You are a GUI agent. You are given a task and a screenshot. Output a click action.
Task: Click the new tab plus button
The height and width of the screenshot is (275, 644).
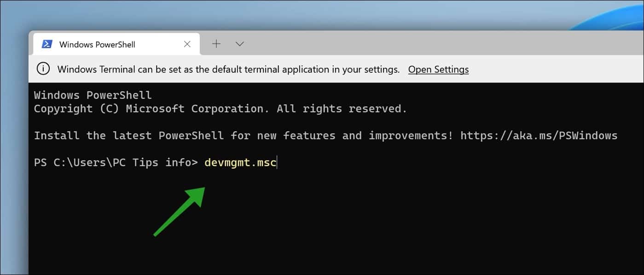point(216,44)
